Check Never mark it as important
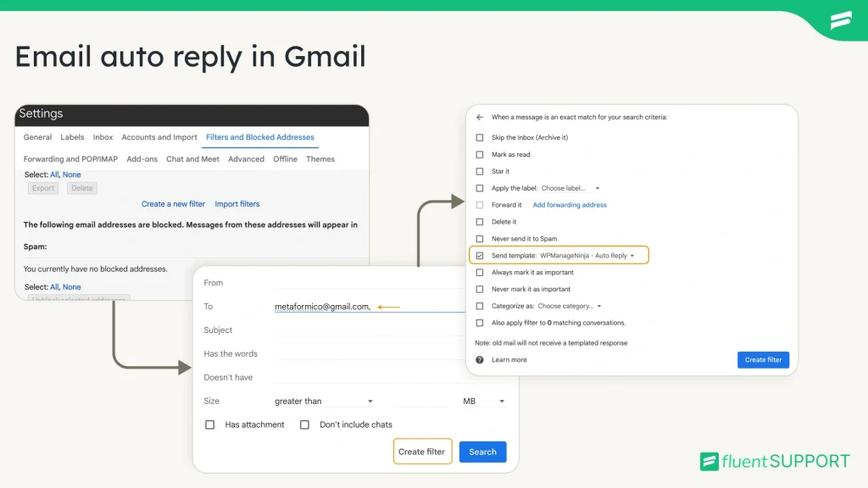The width and height of the screenshot is (868, 488). [480, 289]
